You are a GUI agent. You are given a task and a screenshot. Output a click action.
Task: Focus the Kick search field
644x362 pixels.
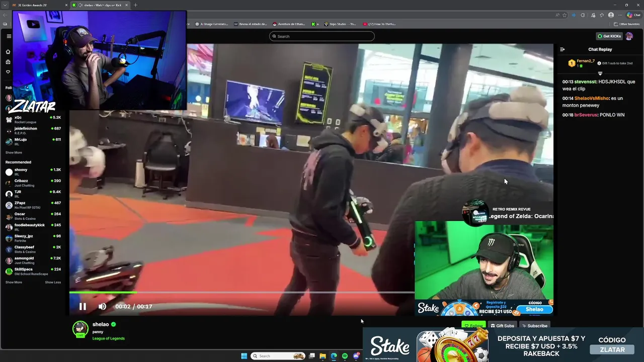pos(322,36)
